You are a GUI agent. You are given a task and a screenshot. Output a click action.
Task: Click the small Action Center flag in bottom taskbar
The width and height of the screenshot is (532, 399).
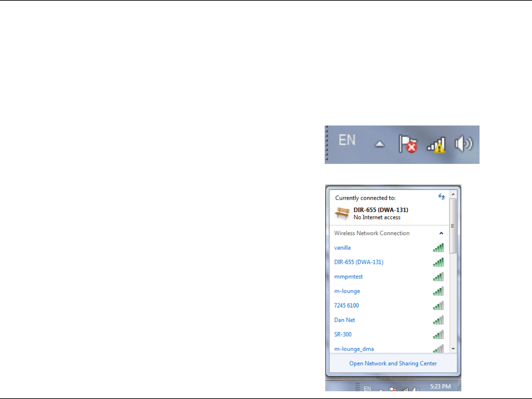click(x=393, y=389)
